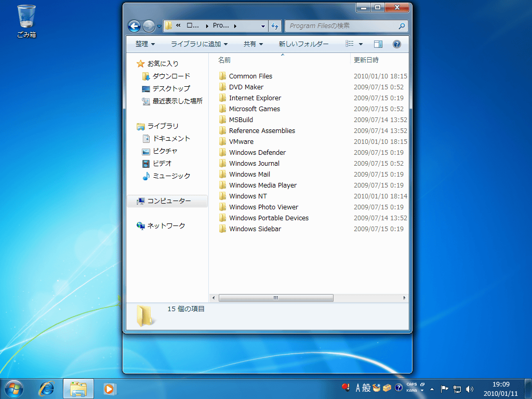Open the ビデオ library

[x=157, y=164]
